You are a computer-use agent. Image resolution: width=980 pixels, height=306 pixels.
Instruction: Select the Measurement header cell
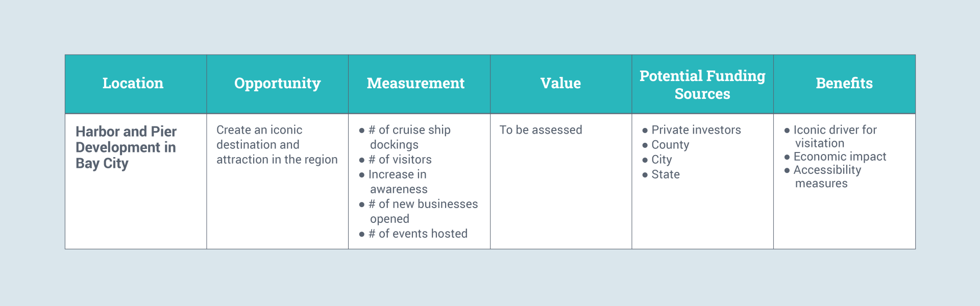coord(415,83)
